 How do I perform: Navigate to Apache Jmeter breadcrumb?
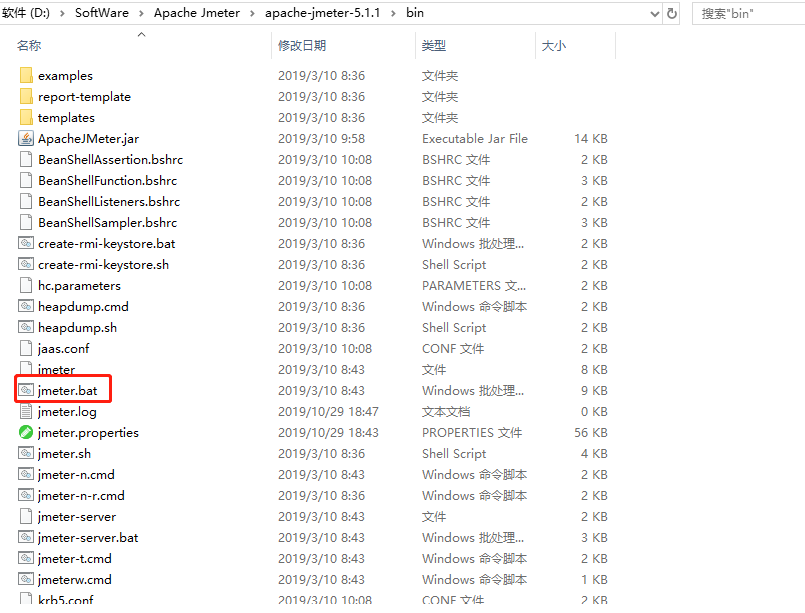click(197, 13)
